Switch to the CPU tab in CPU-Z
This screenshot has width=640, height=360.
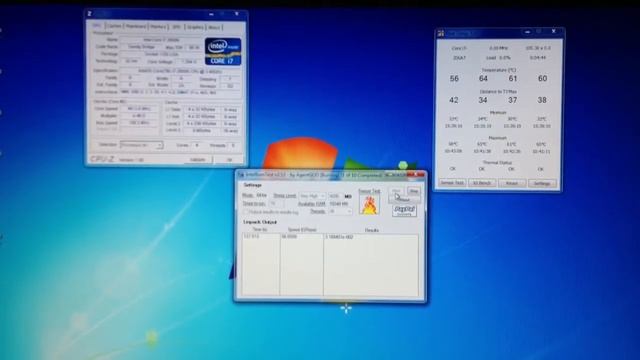(x=97, y=26)
